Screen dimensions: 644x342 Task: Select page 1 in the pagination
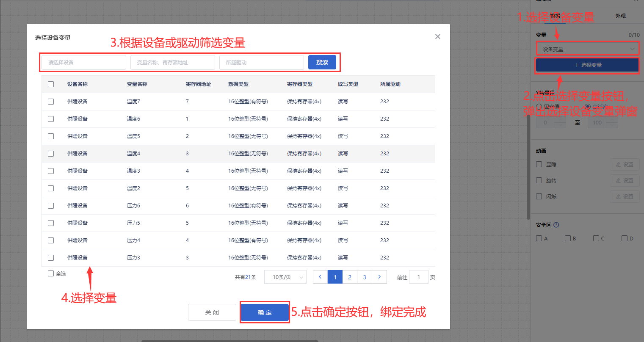[335, 277]
